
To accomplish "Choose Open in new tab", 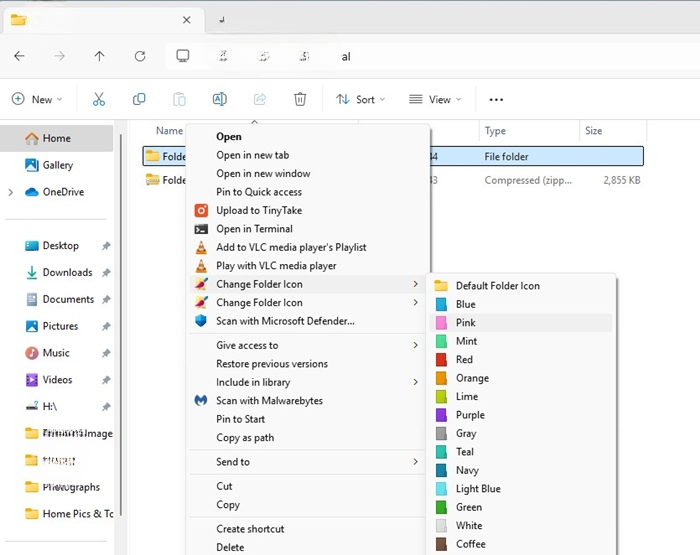I will (253, 155).
